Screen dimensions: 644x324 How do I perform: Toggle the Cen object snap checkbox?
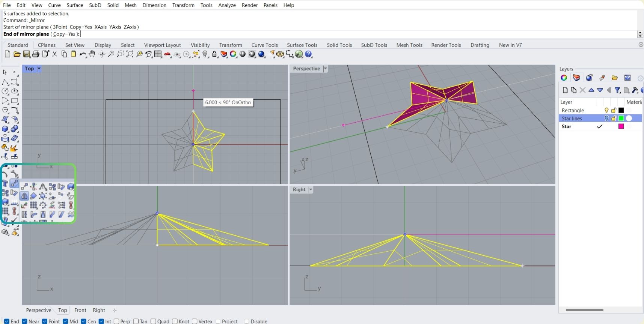click(83, 321)
